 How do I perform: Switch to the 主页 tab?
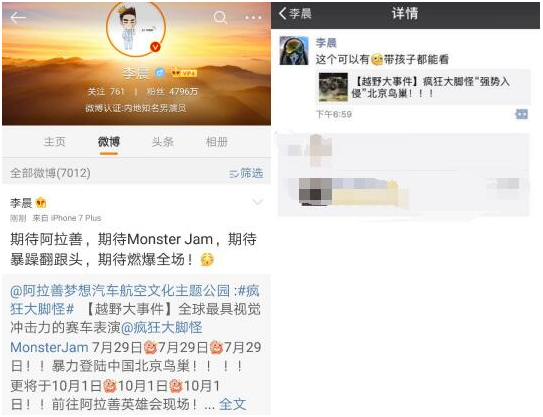[55, 142]
